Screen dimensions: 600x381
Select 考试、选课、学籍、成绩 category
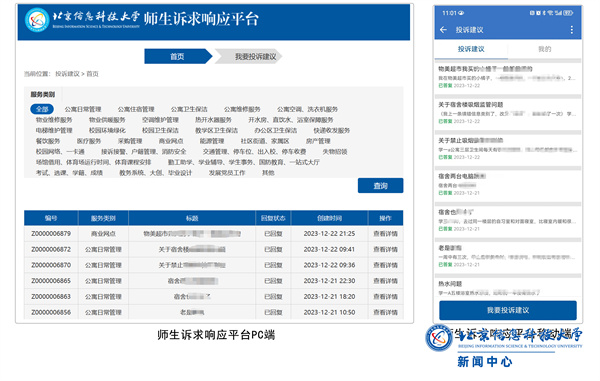69,173
